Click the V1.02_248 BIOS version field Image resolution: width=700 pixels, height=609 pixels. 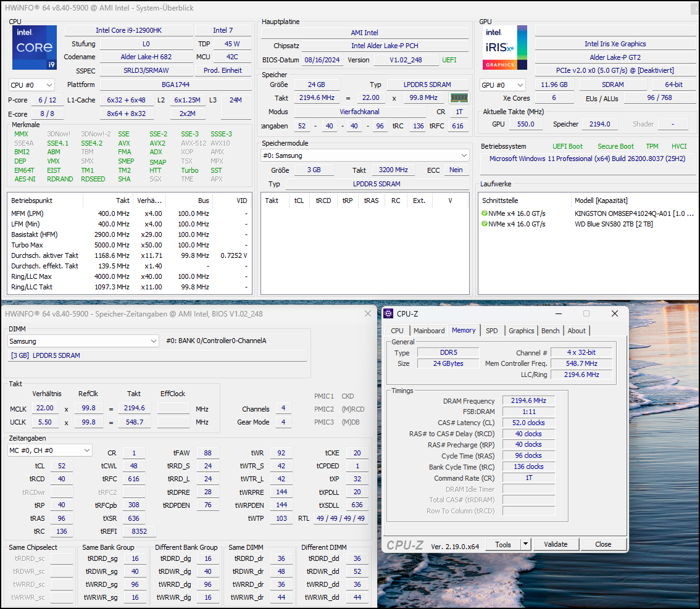(406, 60)
